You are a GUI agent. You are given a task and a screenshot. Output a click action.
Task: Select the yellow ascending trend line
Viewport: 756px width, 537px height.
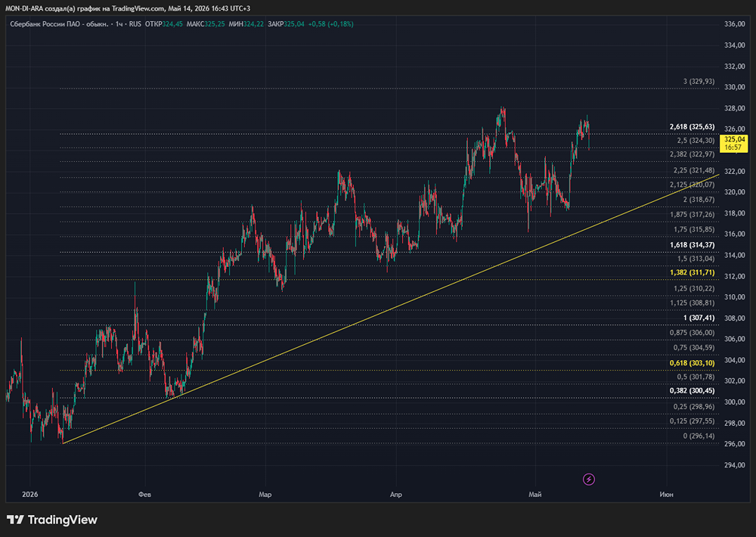point(391,309)
